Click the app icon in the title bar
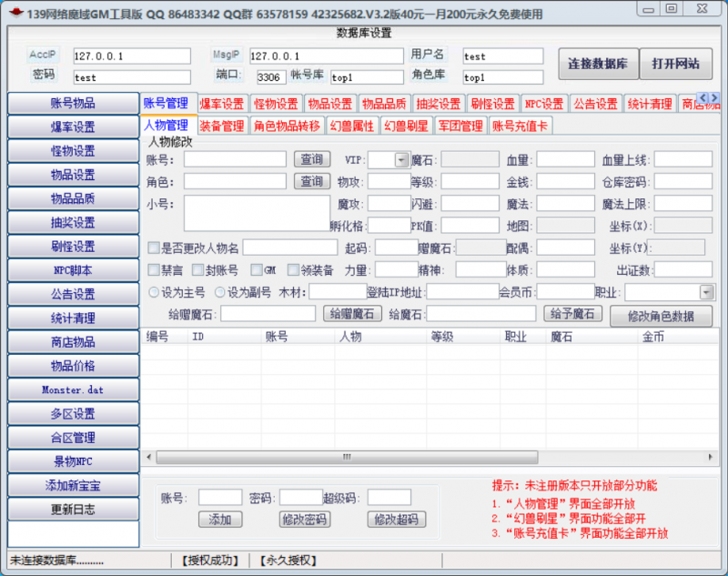728x576 pixels. [15, 12]
